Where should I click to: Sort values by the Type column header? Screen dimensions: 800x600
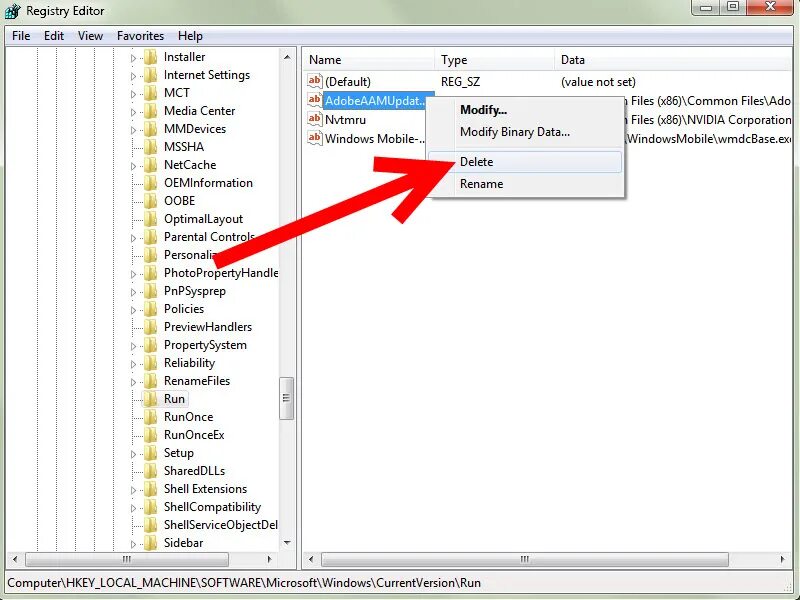494,60
